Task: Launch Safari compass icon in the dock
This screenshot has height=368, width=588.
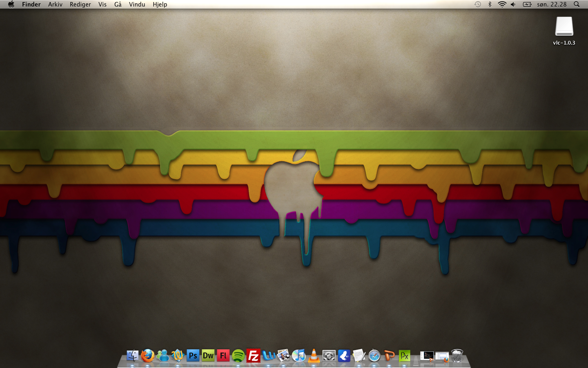Action: coord(374,356)
